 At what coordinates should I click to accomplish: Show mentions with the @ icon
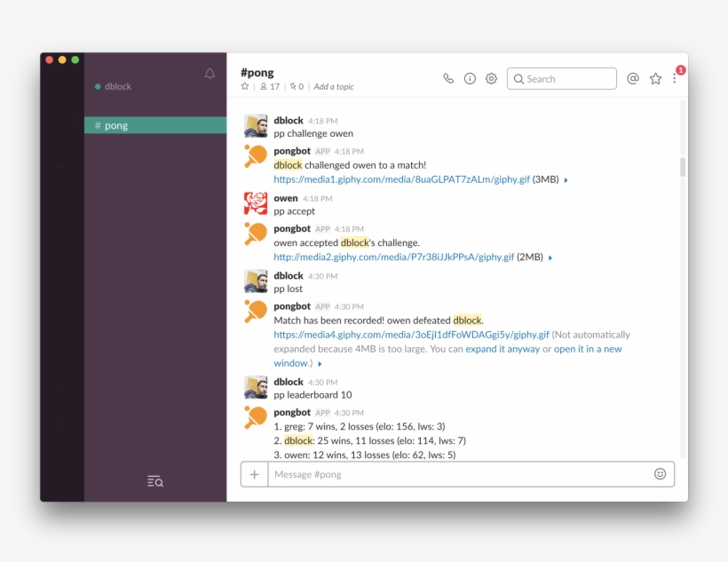[633, 78]
